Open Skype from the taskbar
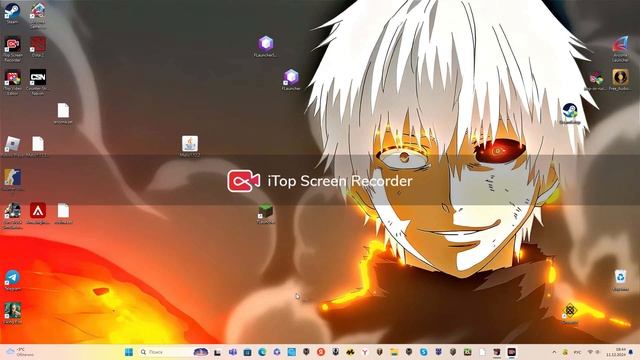Image resolution: width=640 pixels, height=360 pixels. 424,352
